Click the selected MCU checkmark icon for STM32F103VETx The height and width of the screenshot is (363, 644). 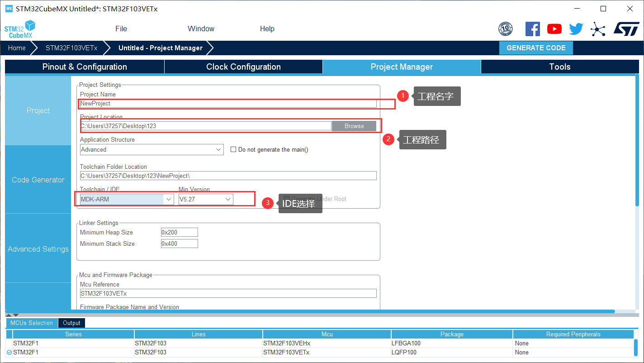click(x=9, y=352)
